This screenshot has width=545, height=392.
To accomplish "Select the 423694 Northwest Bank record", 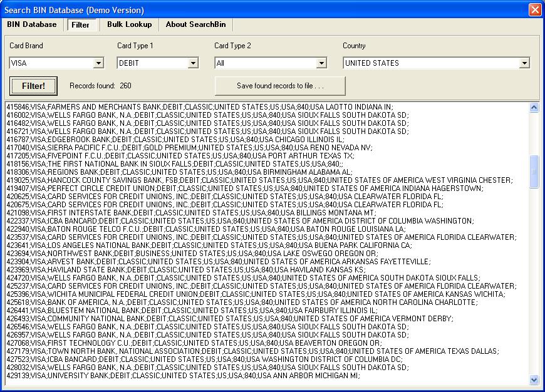I will pyautogui.click(x=192, y=254).
